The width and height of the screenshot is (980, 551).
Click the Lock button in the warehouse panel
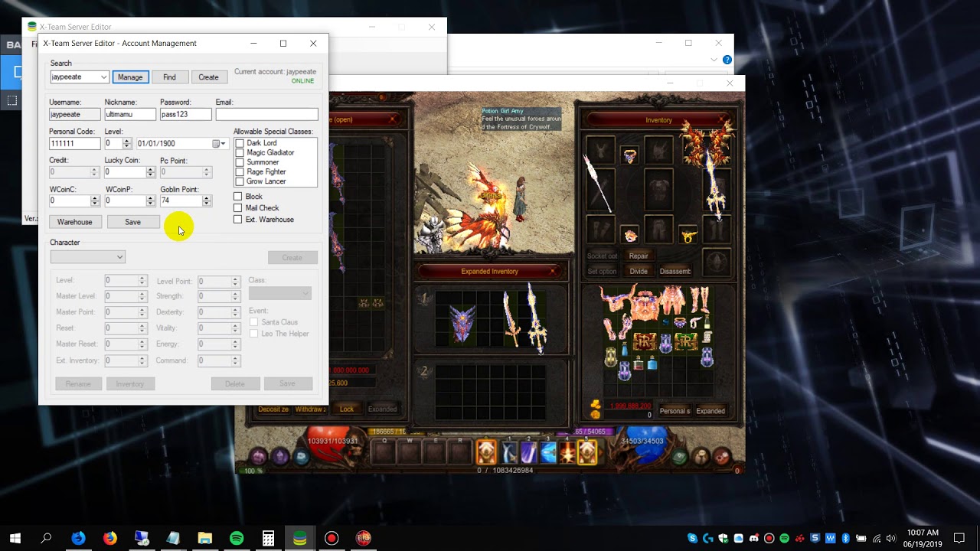[347, 409]
